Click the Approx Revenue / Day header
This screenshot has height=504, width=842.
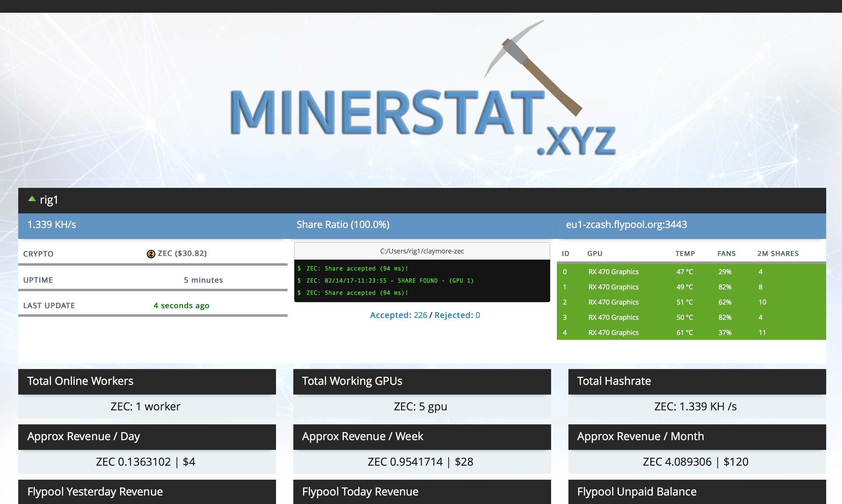[x=147, y=437]
